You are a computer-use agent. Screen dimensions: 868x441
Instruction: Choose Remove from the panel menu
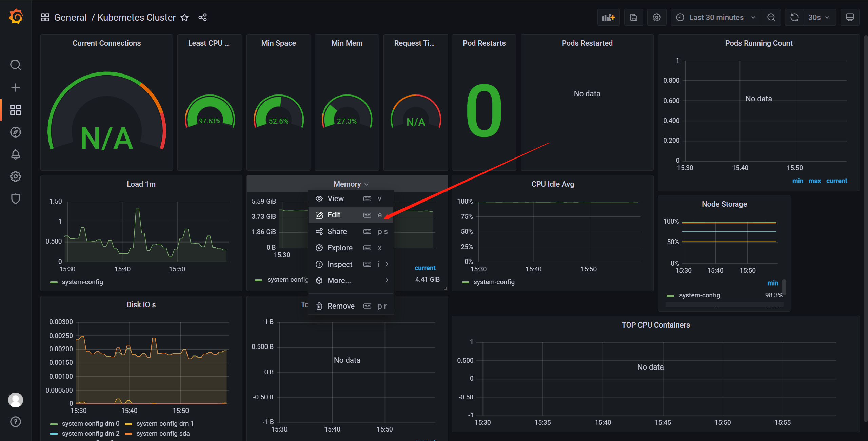[351, 306]
